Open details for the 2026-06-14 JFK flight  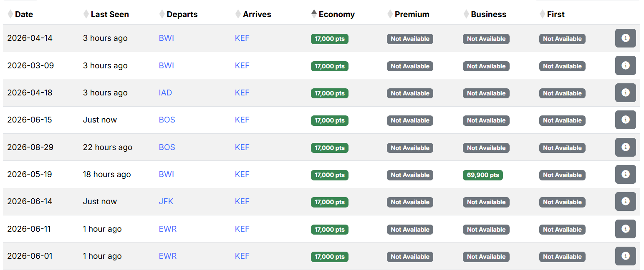[625, 201]
